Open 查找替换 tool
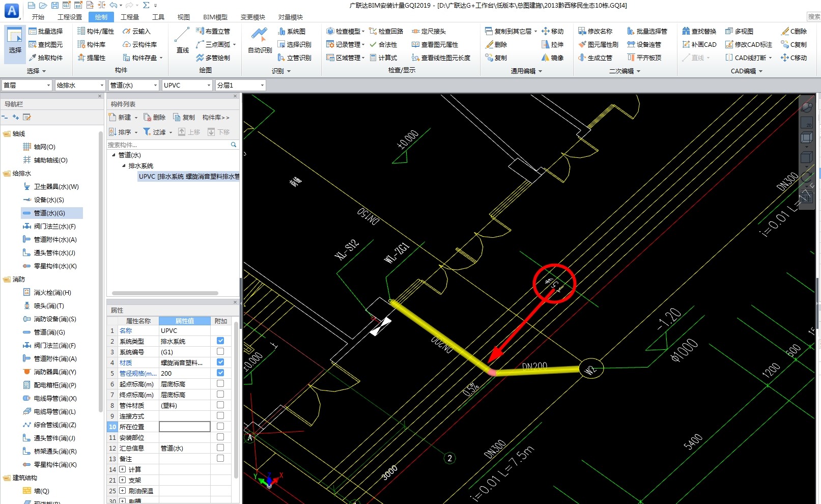This screenshot has height=504, width=821. tap(699, 31)
